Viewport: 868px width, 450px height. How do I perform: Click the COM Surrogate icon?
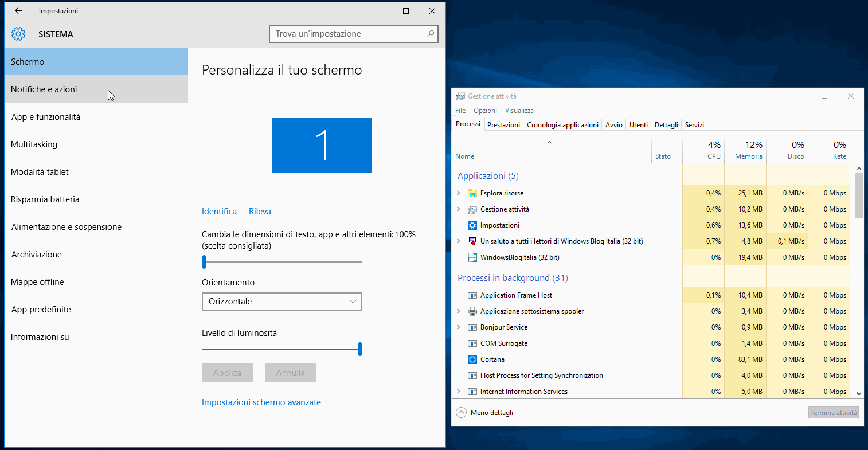(472, 343)
